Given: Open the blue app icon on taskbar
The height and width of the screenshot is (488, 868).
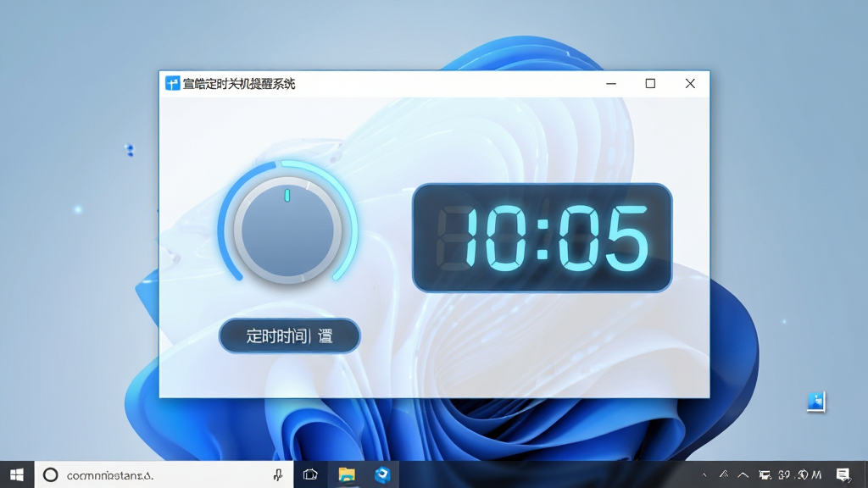Looking at the screenshot, I should 382,474.
